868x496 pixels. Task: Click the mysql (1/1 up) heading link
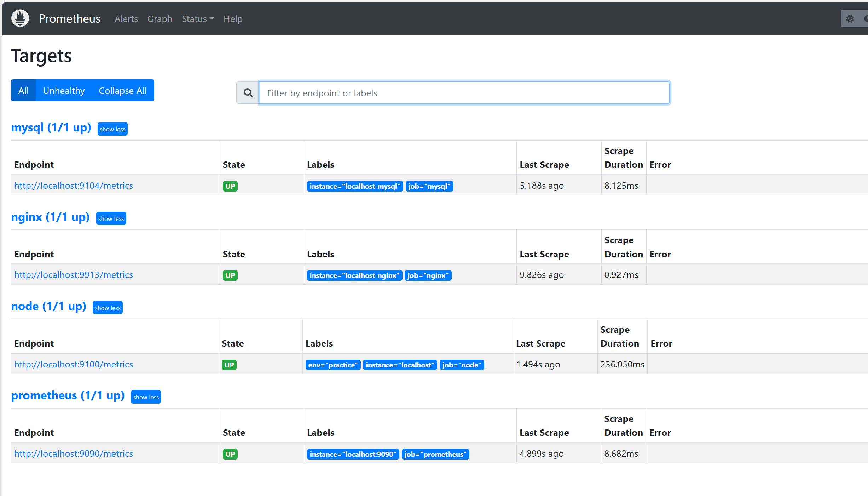click(51, 127)
